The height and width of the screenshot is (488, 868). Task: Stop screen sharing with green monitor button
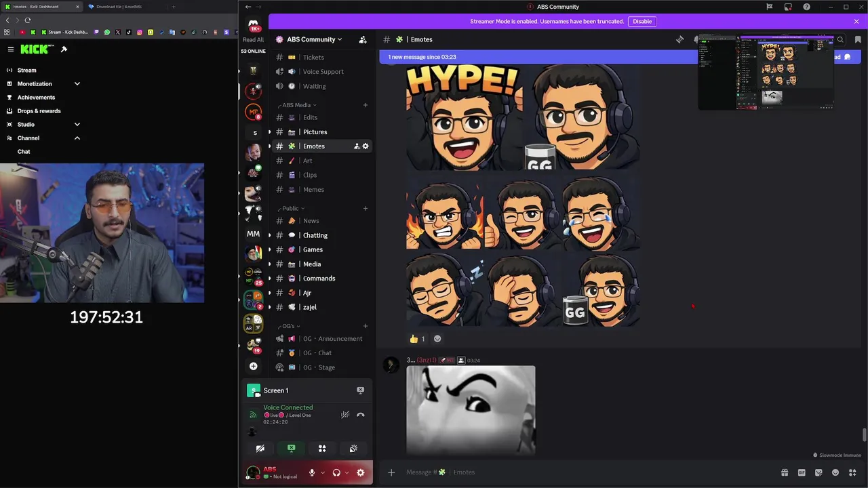[291, 449]
